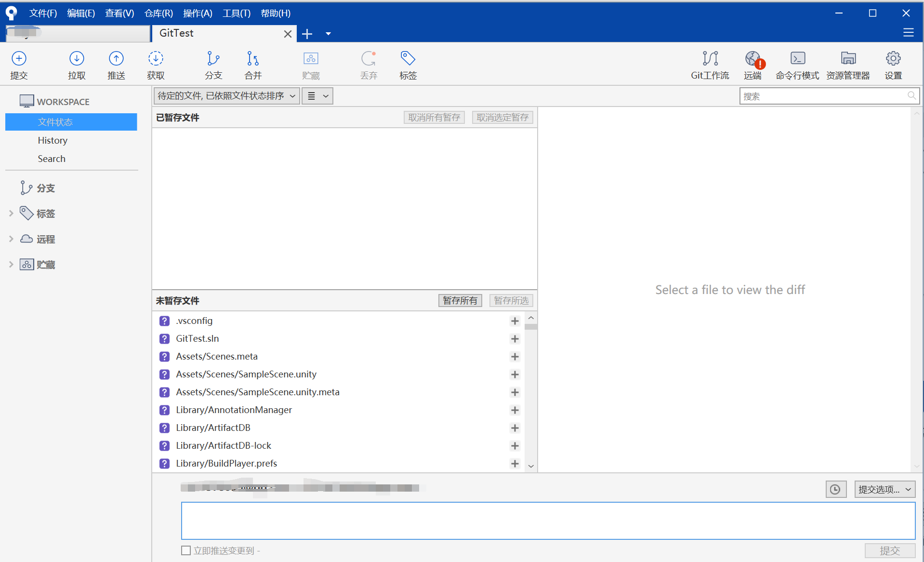This screenshot has width=924, height=562.
Task: Click the 提交 button at bottom right
Action: pos(890,550)
